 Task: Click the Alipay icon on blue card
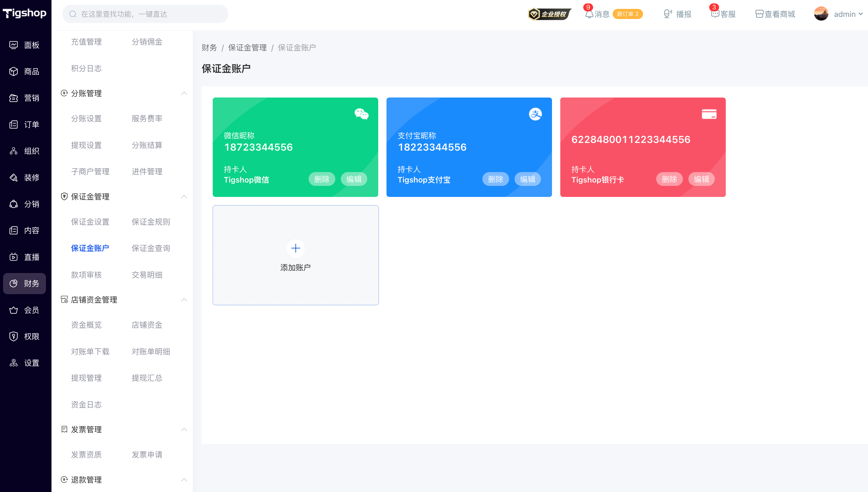(535, 114)
